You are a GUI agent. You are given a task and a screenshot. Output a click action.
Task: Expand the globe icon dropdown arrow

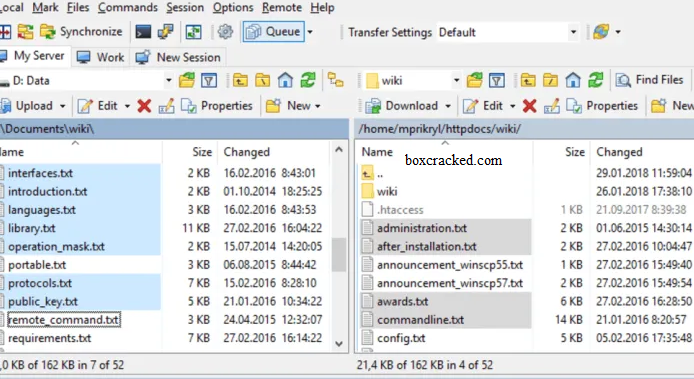pos(618,32)
